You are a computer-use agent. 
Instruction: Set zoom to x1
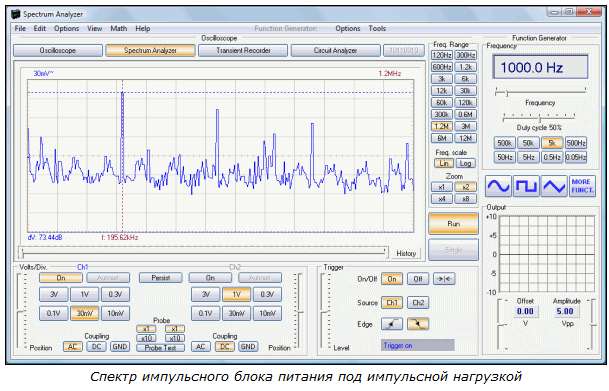pyautogui.click(x=442, y=187)
